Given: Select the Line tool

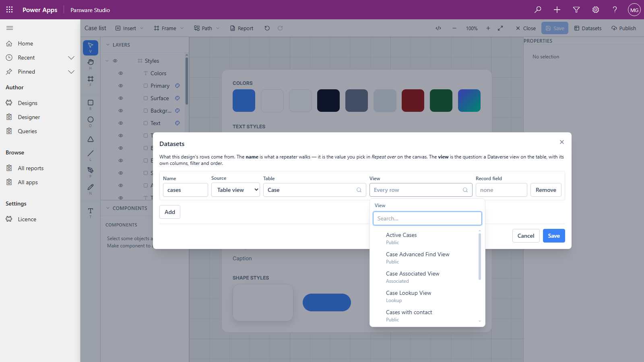Looking at the screenshot, I should point(91,155).
